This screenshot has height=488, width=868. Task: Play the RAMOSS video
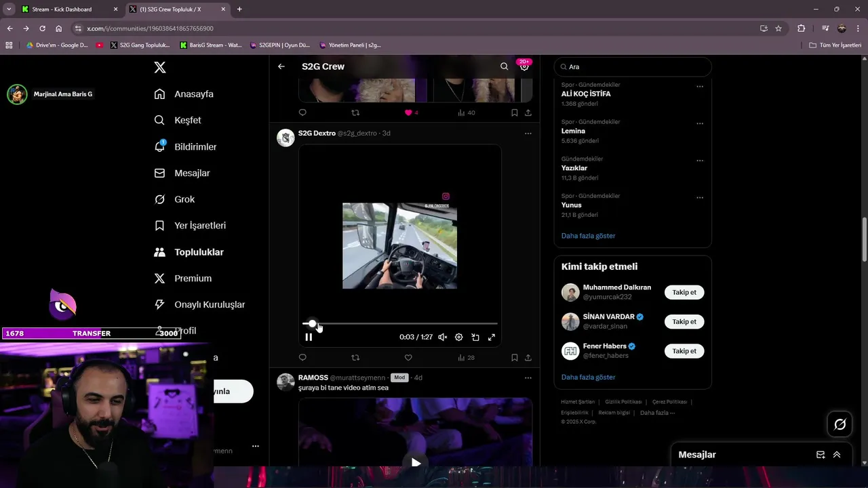coord(415,463)
